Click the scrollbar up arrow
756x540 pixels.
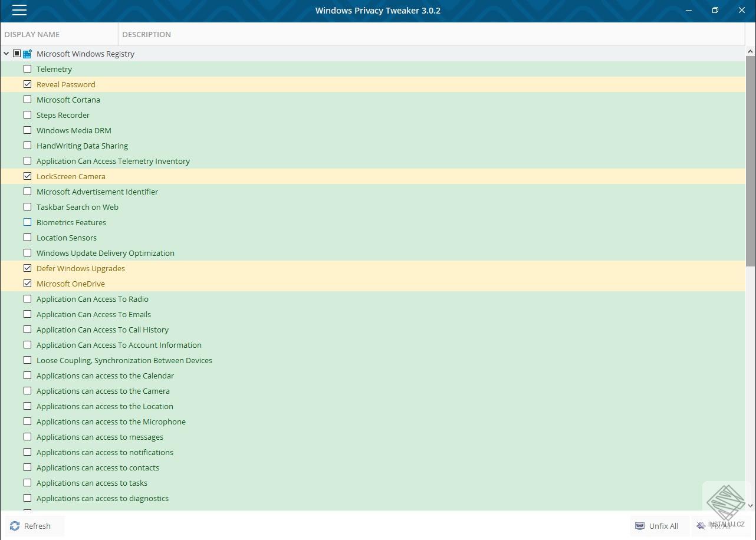click(x=750, y=51)
